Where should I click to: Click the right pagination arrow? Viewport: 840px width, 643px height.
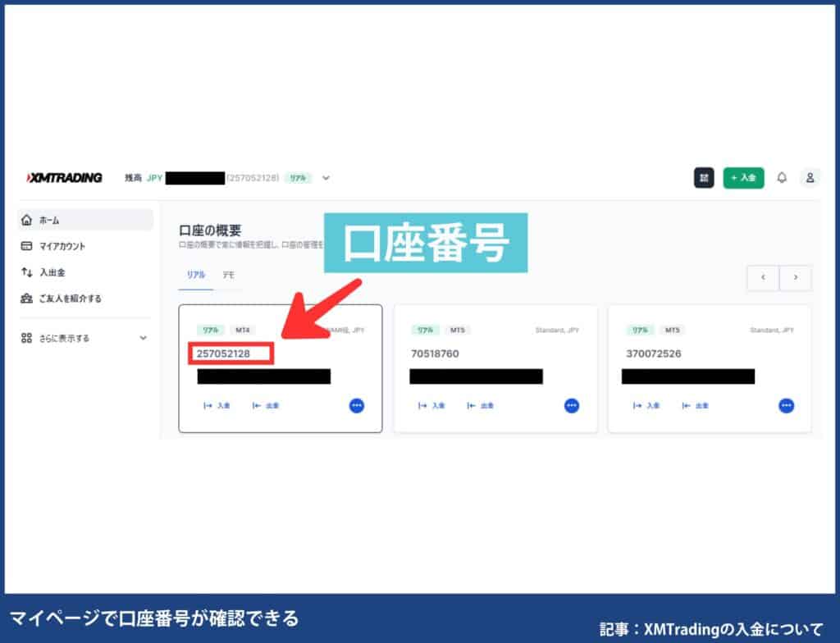coord(794,278)
